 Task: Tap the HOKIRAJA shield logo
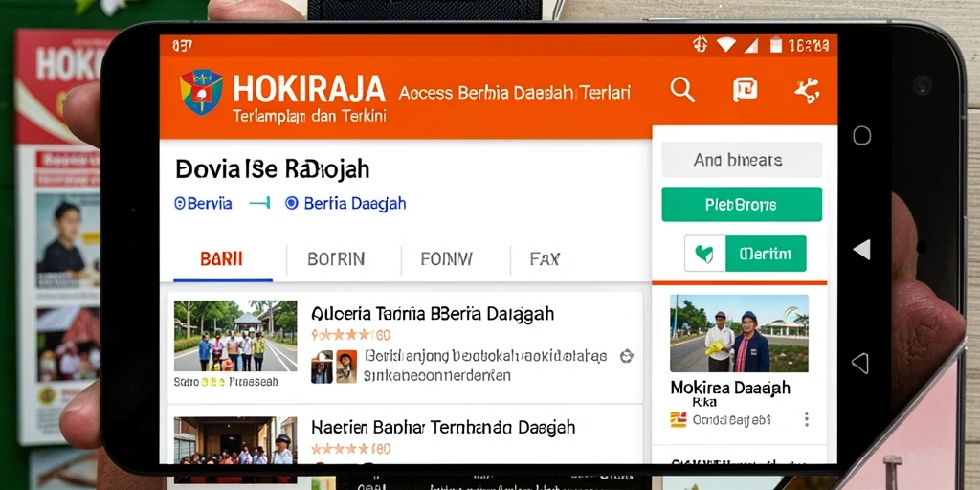tap(201, 92)
